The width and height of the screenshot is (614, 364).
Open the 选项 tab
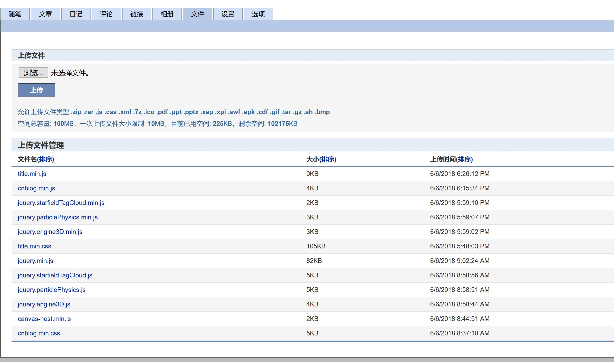click(x=258, y=14)
